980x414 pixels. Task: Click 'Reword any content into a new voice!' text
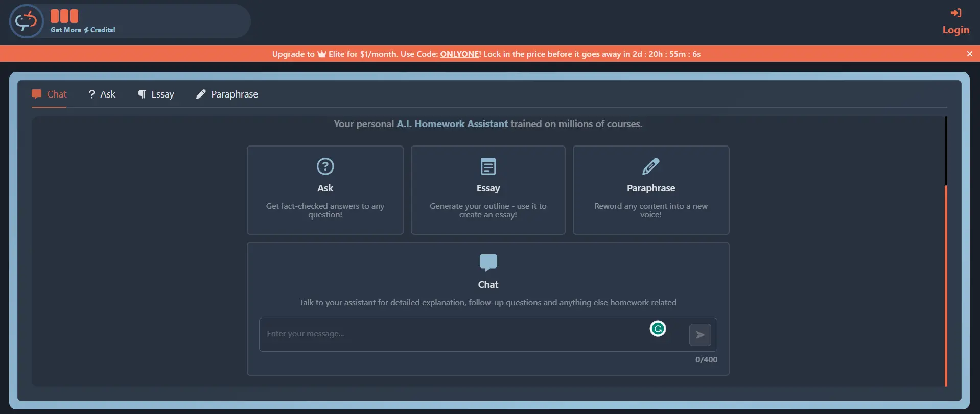[x=650, y=210]
